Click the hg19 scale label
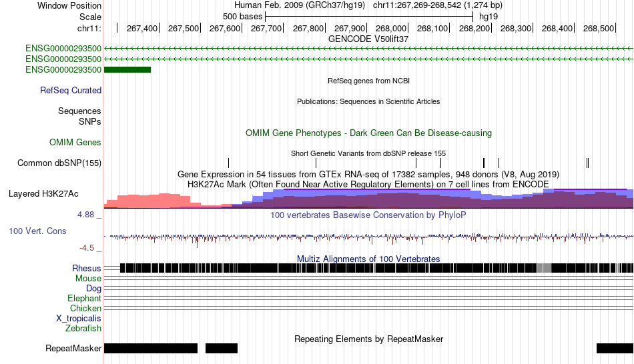The image size is (634, 364). coord(489,17)
